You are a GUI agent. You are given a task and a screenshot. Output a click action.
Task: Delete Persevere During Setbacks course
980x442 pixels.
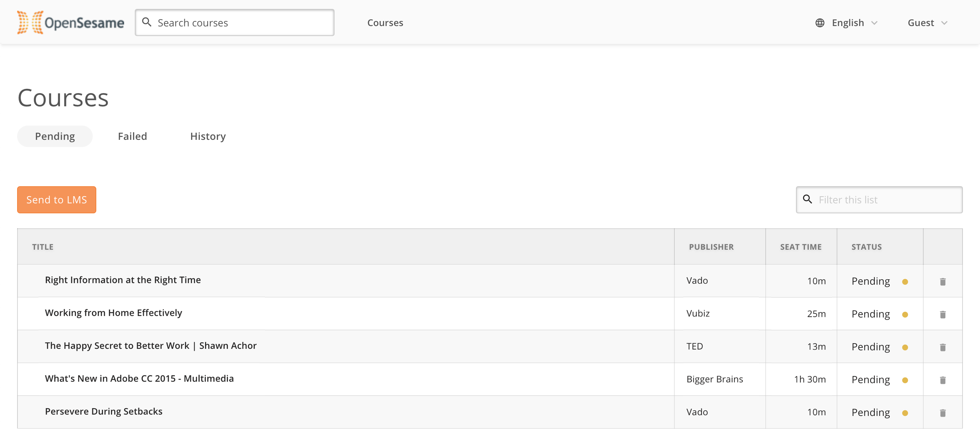coord(943,412)
